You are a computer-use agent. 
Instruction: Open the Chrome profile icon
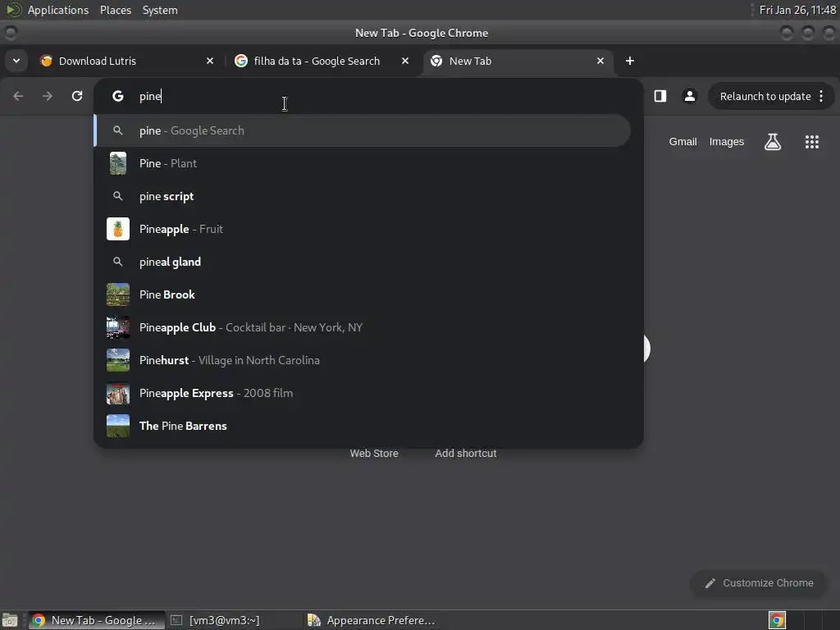pyautogui.click(x=689, y=96)
